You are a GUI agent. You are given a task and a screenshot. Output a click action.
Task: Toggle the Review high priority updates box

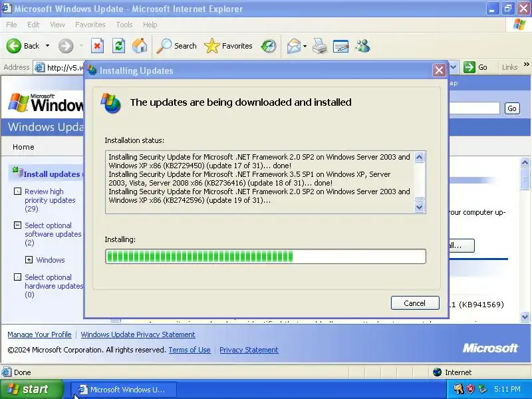[17, 191]
